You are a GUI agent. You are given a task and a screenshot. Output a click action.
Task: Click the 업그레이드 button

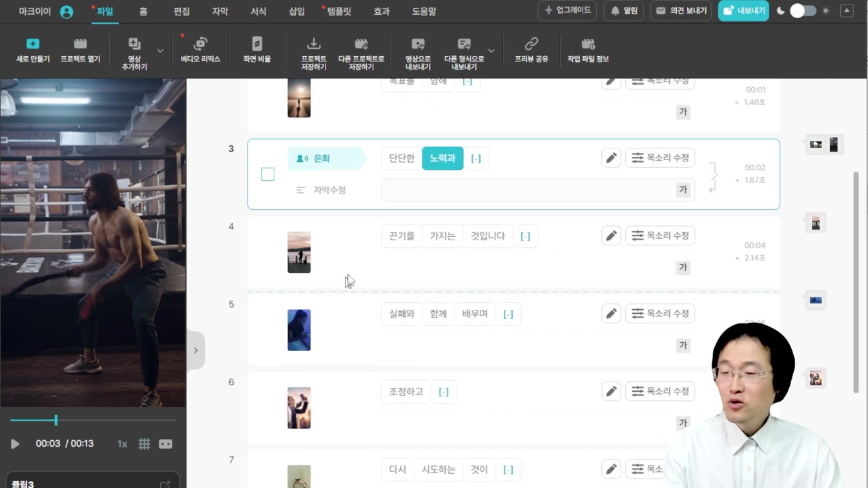point(567,11)
